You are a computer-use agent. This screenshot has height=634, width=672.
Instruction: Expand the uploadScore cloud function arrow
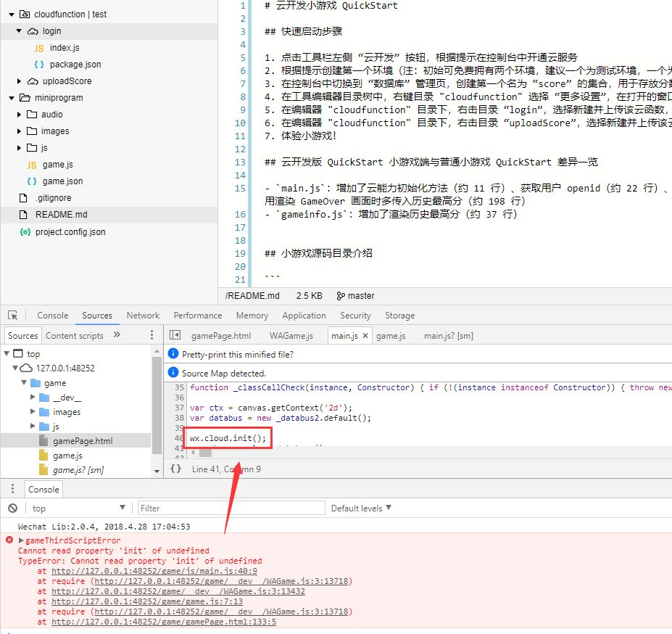point(19,81)
